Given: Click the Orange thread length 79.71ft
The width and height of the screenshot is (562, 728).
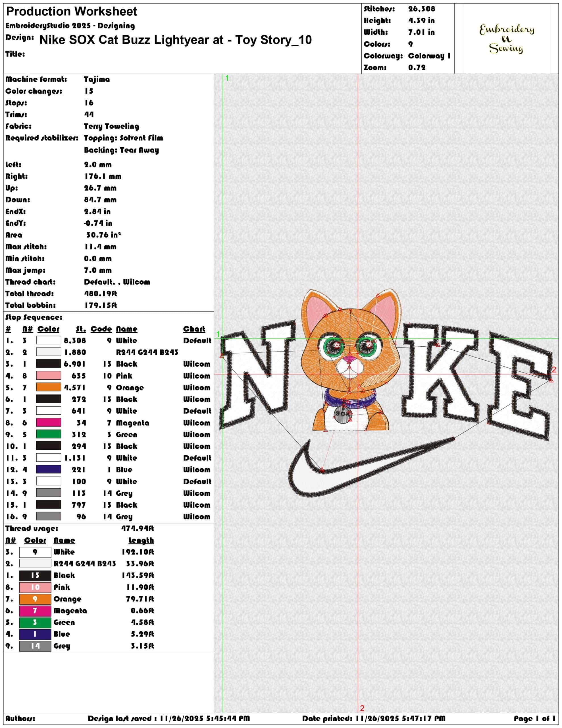Looking at the screenshot, I should click(x=140, y=599).
